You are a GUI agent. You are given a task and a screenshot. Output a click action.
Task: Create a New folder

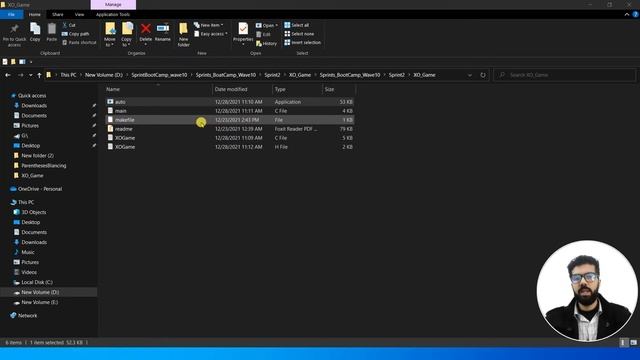(x=183, y=35)
